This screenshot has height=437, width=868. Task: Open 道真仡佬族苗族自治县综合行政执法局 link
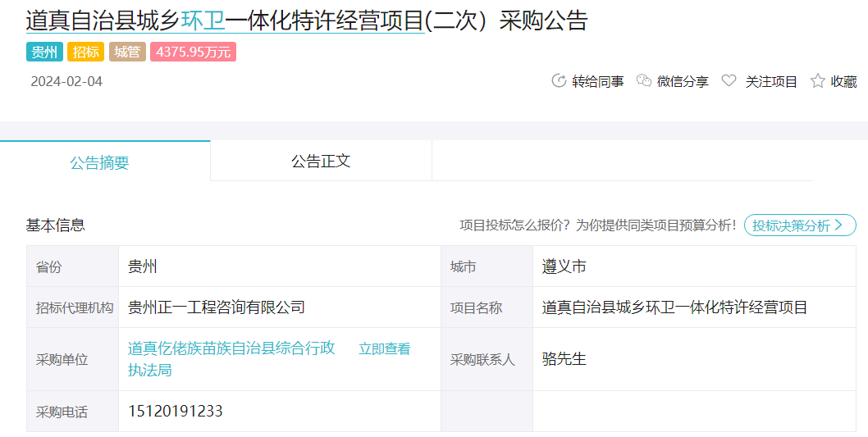coord(231,359)
